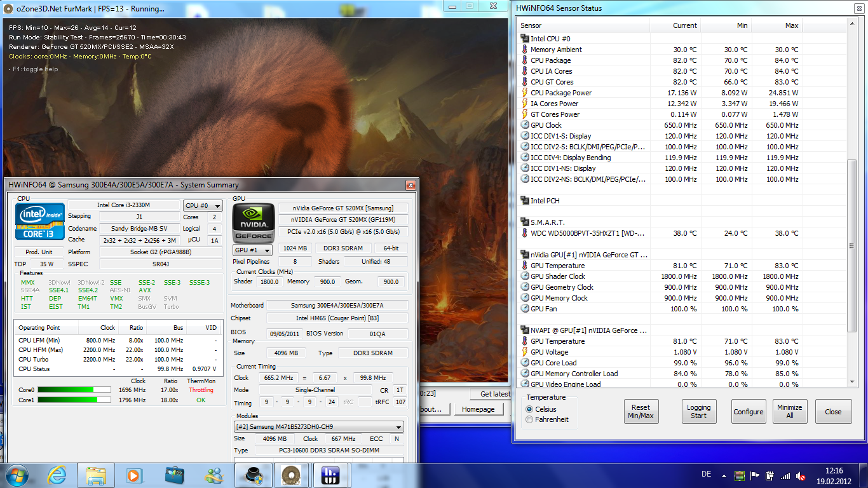Click the Current column header
The height and width of the screenshot is (488, 868).
coord(675,25)
